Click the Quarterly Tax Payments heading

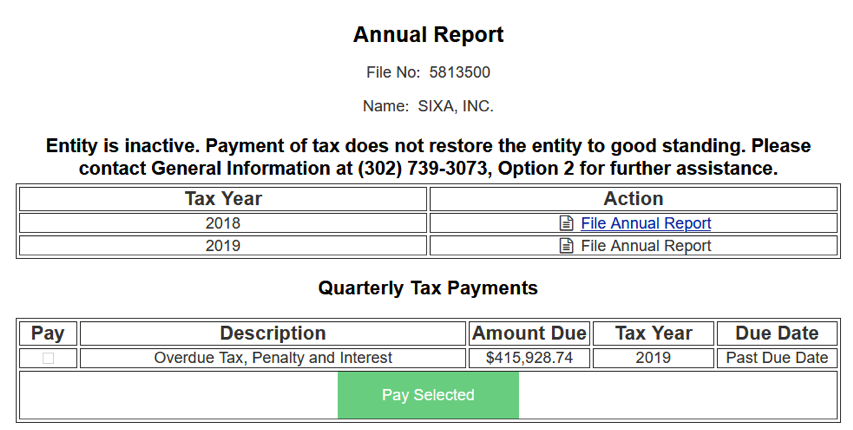pyautogui.click(x=428, y=288)
